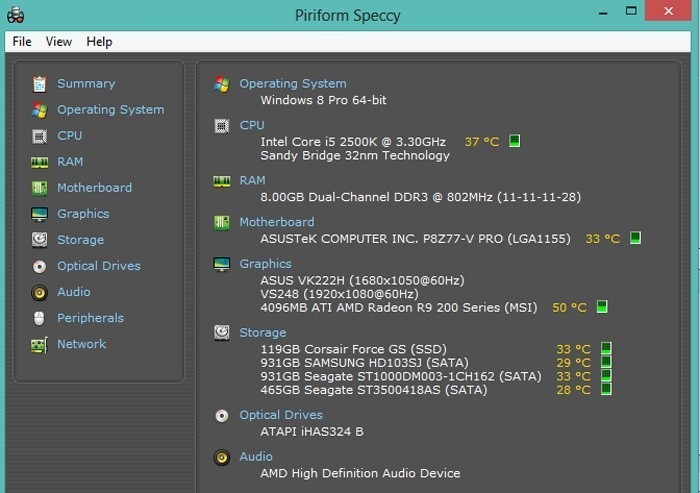700x493 pixels.
Task: Click the Audio speaker icon in summary panel
Action: (x=222, y=458)
